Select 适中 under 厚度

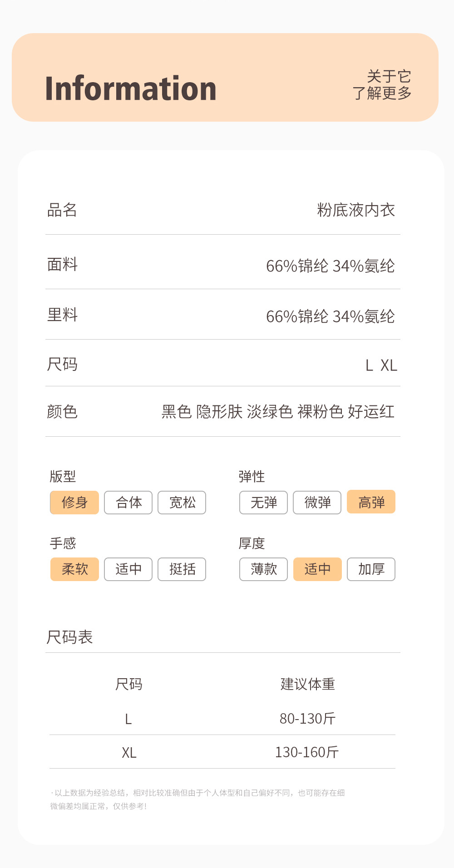[x=317, y=569]
